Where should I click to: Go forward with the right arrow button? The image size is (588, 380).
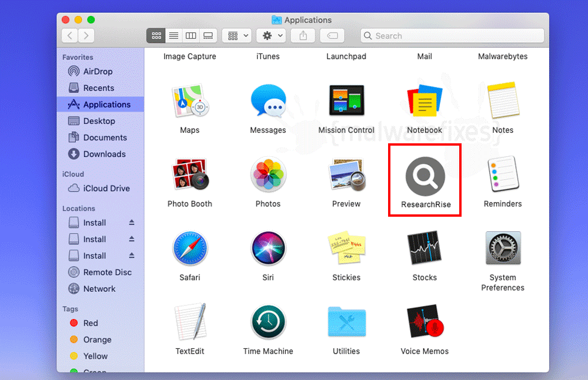86,36
